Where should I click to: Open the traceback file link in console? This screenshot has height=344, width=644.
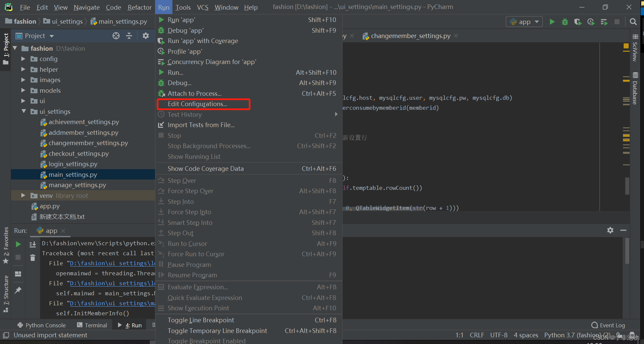(x=112, y=263)
